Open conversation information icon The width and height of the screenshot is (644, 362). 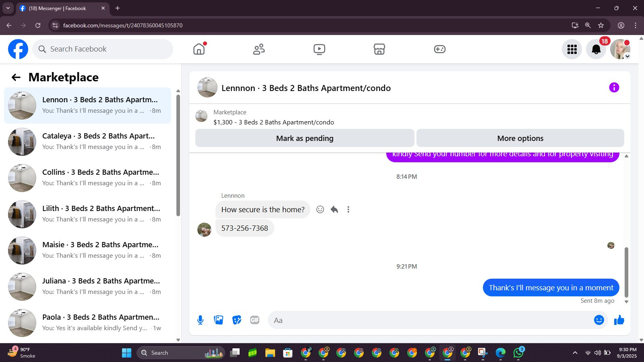pyautogui.click(x=614, y=87)
